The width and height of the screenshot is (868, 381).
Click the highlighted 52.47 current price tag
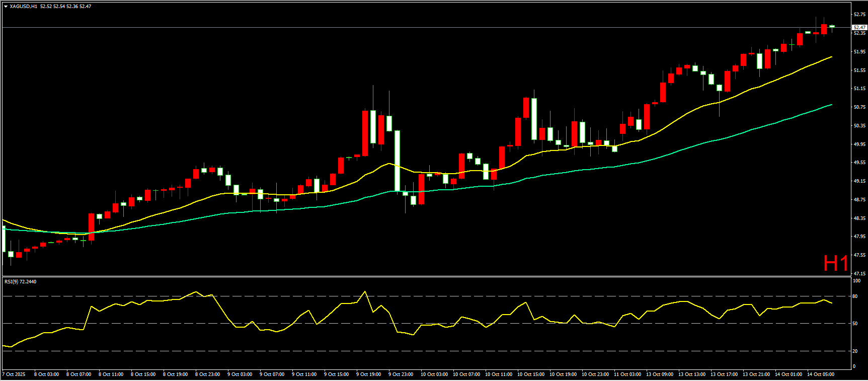click(x=859, y=27)
